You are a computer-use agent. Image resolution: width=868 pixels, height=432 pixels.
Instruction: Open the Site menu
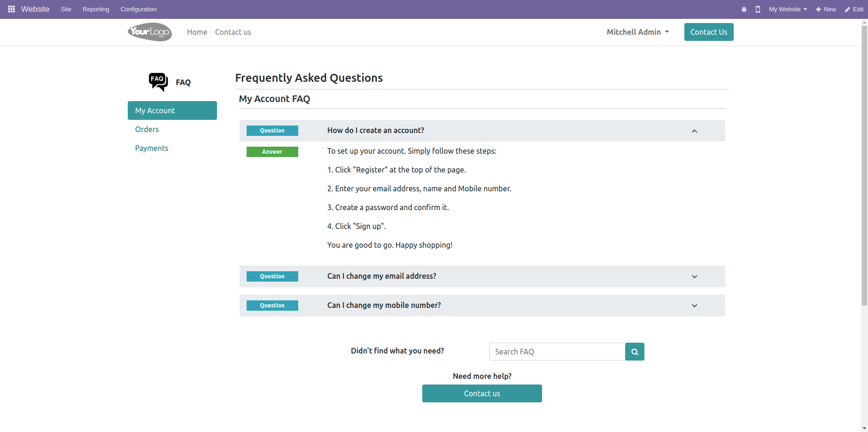point(66,9)
